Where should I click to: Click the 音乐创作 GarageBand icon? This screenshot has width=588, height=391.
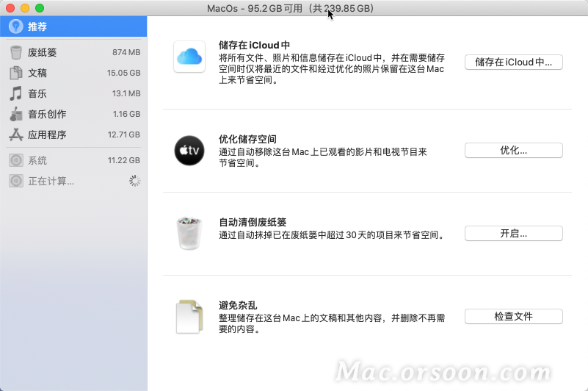click(x=15, y=114)
